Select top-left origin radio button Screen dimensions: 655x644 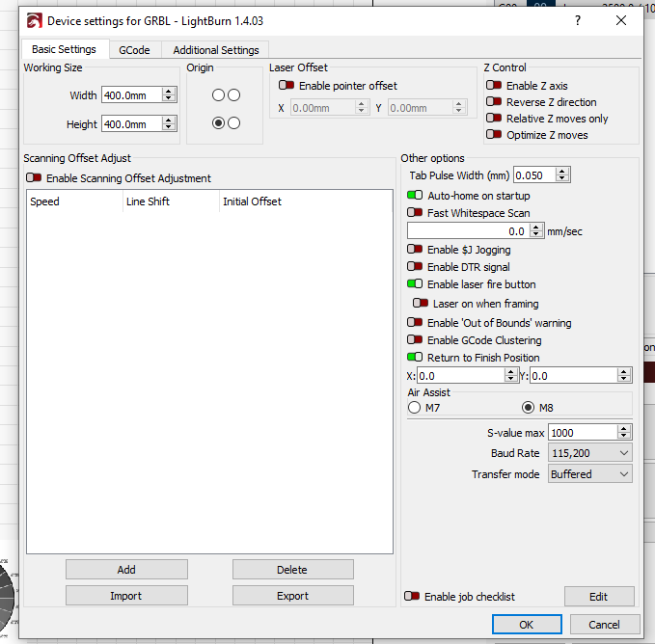click(218, 95)
